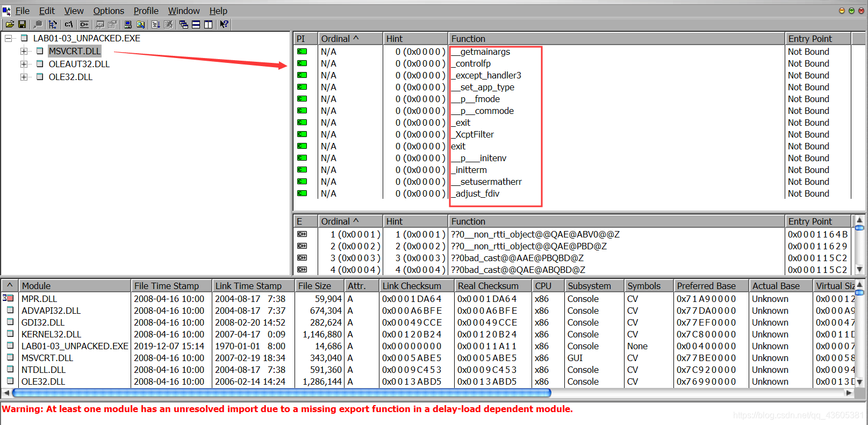868x425 pixels.
Task: Click Tile Horizontally toolbar icon
Action: (196, 24)
